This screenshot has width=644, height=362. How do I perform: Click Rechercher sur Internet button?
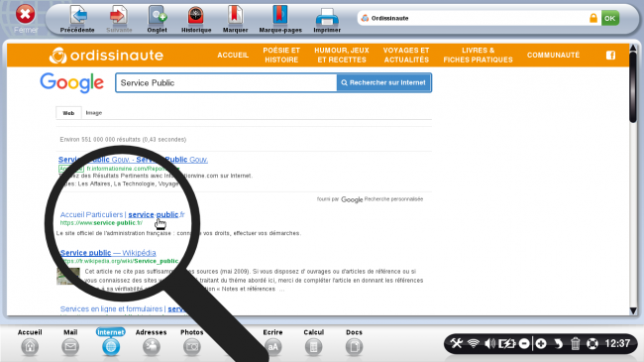[383, 82]
